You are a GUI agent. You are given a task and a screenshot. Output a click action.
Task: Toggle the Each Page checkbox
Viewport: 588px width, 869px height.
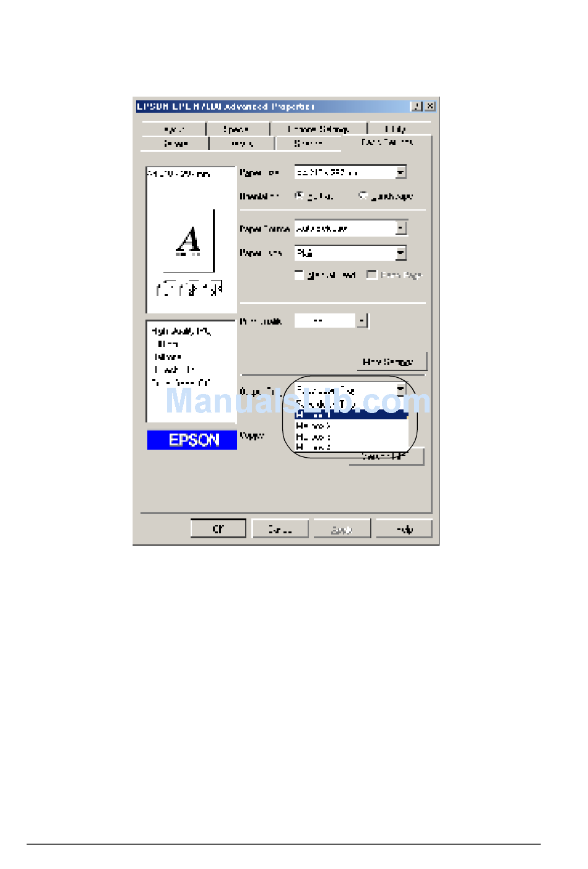click(372, 274)
